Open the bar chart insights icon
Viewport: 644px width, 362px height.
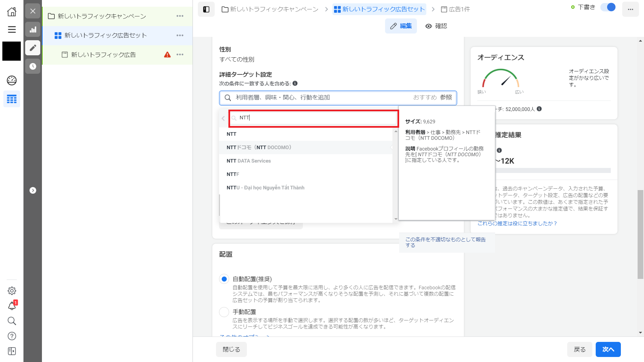coord(33,29)
